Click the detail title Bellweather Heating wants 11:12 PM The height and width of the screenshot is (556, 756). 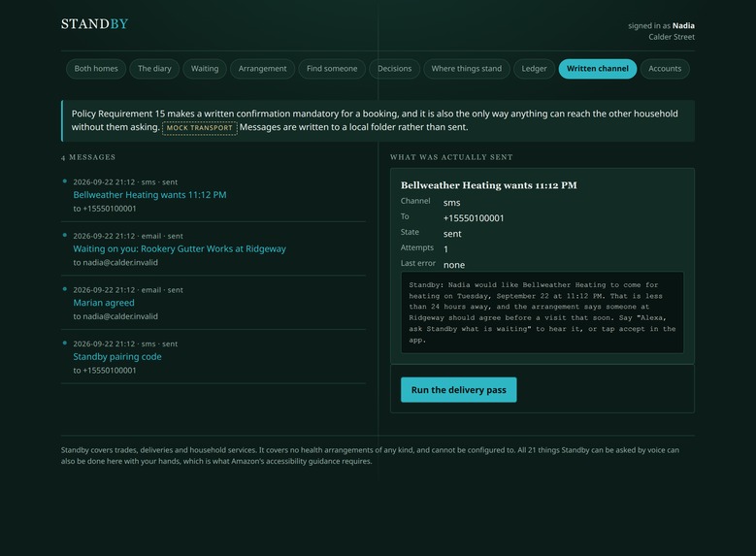point(488,185)
